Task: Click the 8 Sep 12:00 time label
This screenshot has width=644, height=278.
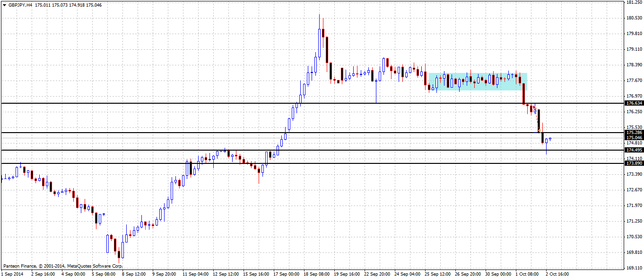Action: 134,274
